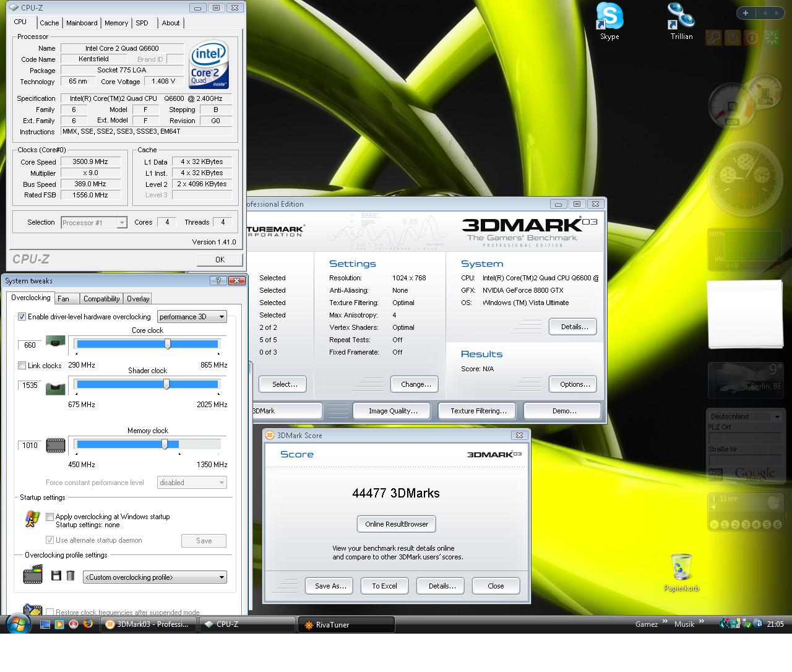Toggle Use alternate startup daemon checkbox
The image size is (792, 672).
(x=50, y=540)
